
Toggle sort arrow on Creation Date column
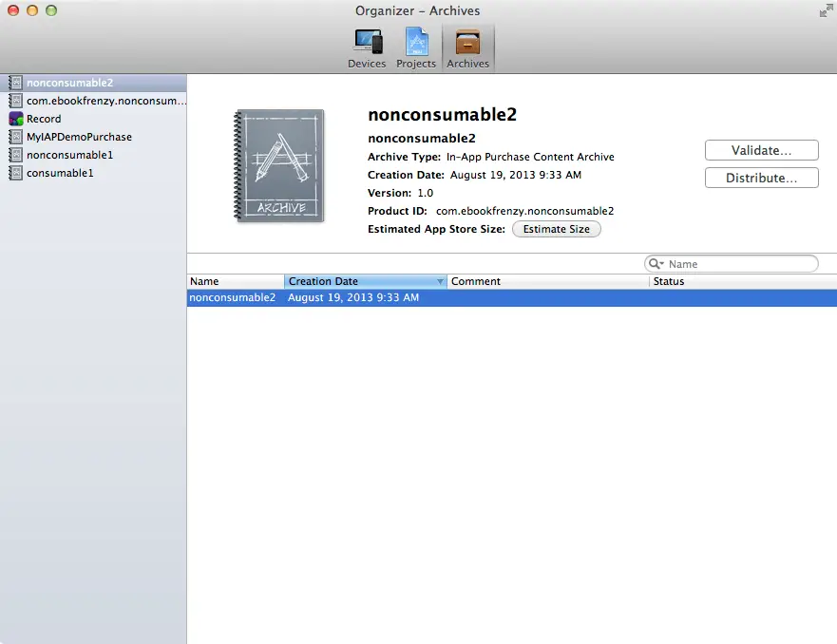click(440, 282)
